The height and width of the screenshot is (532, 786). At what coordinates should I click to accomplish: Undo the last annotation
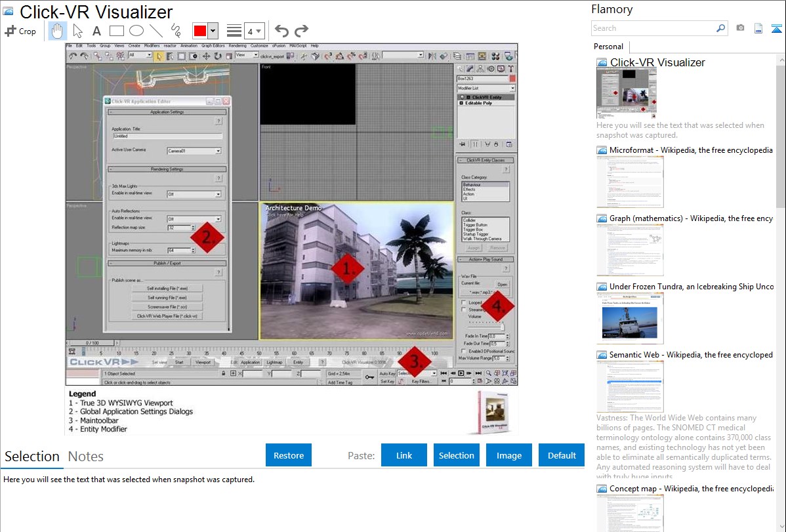(281, 31)
